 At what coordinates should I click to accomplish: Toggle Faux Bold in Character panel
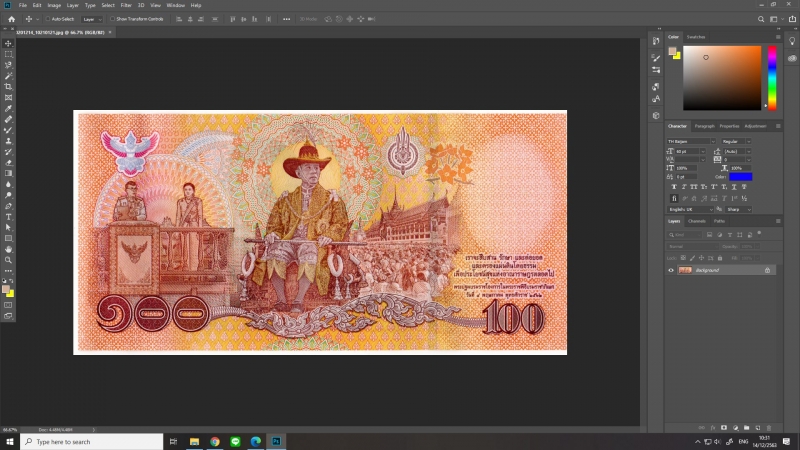coord(674,187)
